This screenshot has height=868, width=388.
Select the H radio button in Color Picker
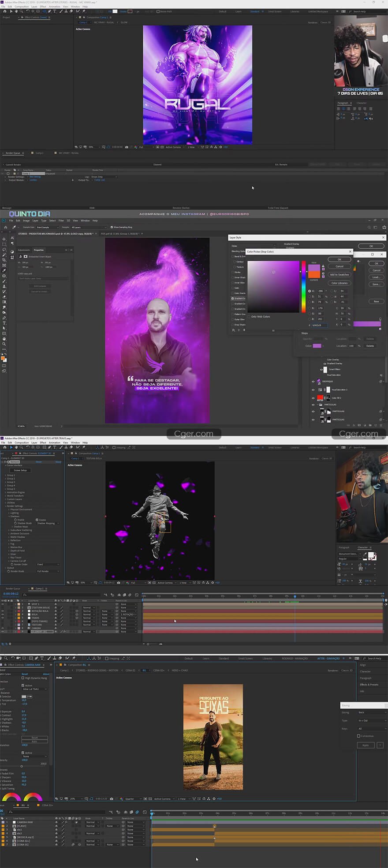tap(309, 291)
